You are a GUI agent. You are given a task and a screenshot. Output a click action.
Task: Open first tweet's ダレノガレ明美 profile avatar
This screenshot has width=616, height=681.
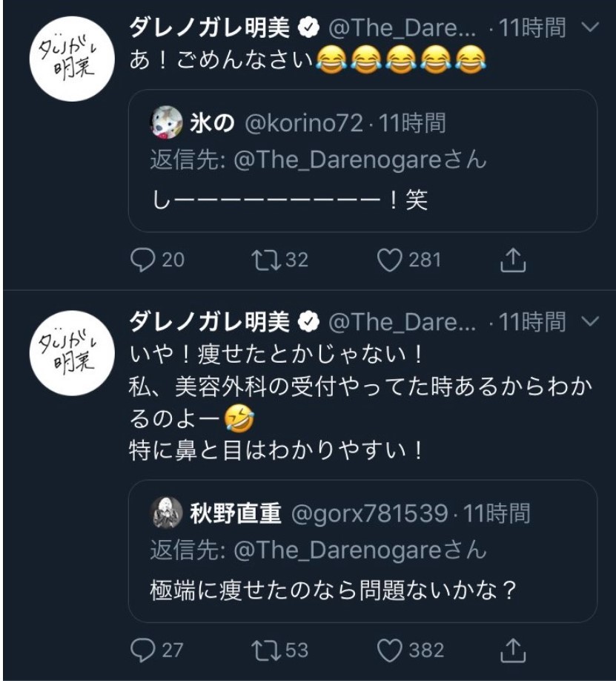point(71,58)
